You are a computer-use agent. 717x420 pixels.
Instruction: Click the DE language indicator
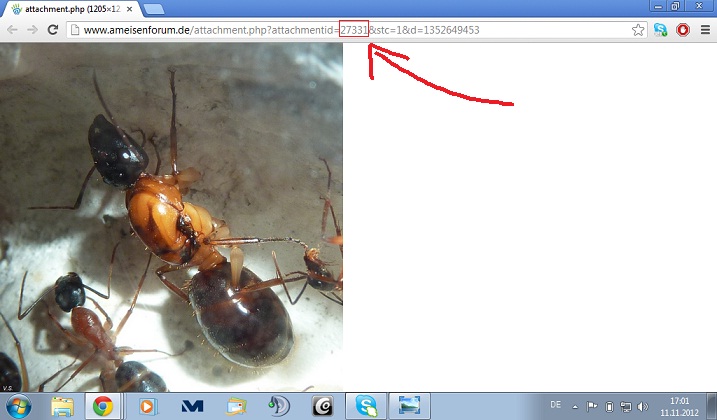tap(555, 405)
